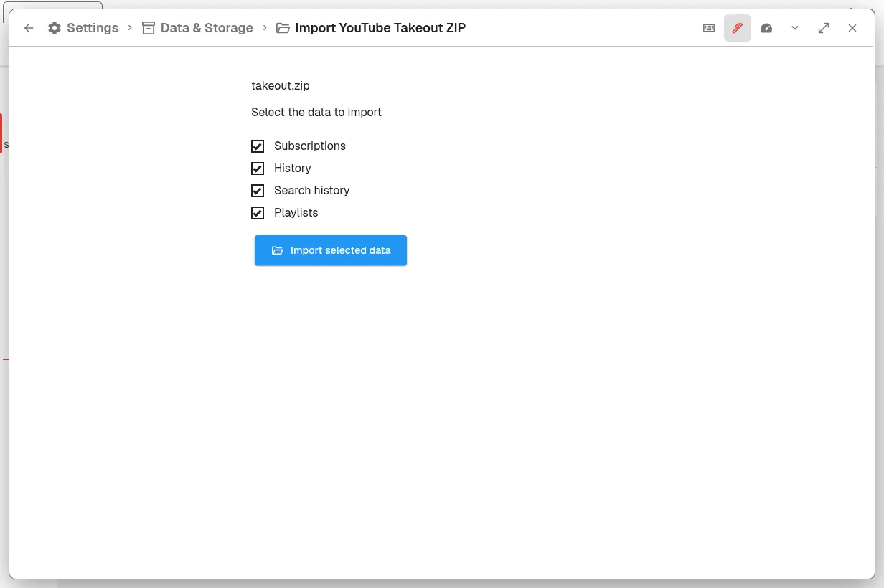Uncheck the Search history checkbox
Image resolution: width=884 pixels, height=588 pixels.
click(x=258, y=191)
